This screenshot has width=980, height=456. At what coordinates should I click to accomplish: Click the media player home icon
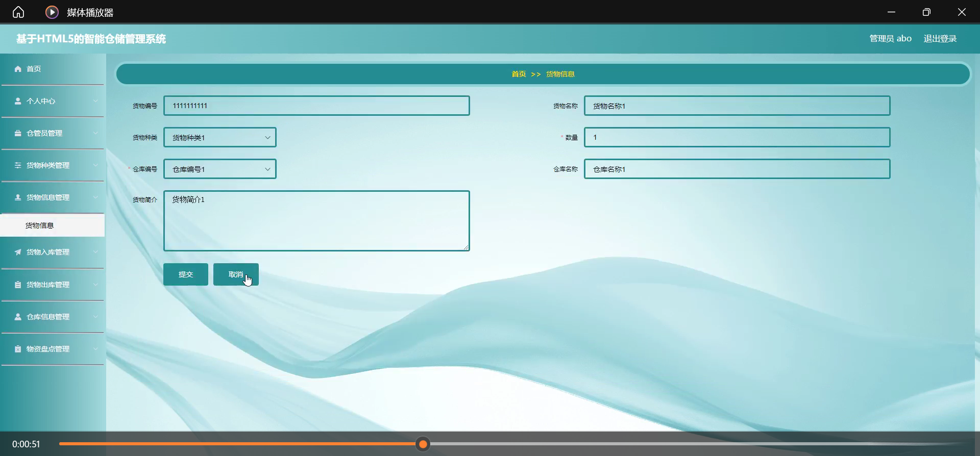coord(18,12)
